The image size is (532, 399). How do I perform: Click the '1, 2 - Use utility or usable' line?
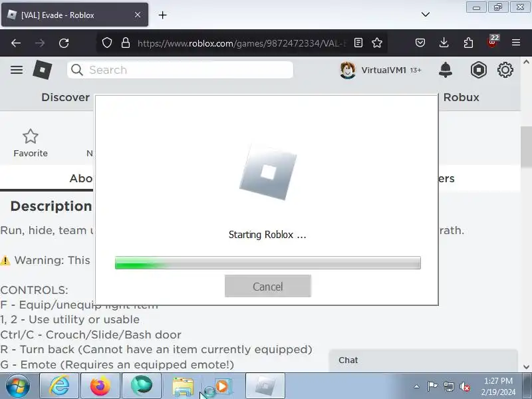click(70, 320)
